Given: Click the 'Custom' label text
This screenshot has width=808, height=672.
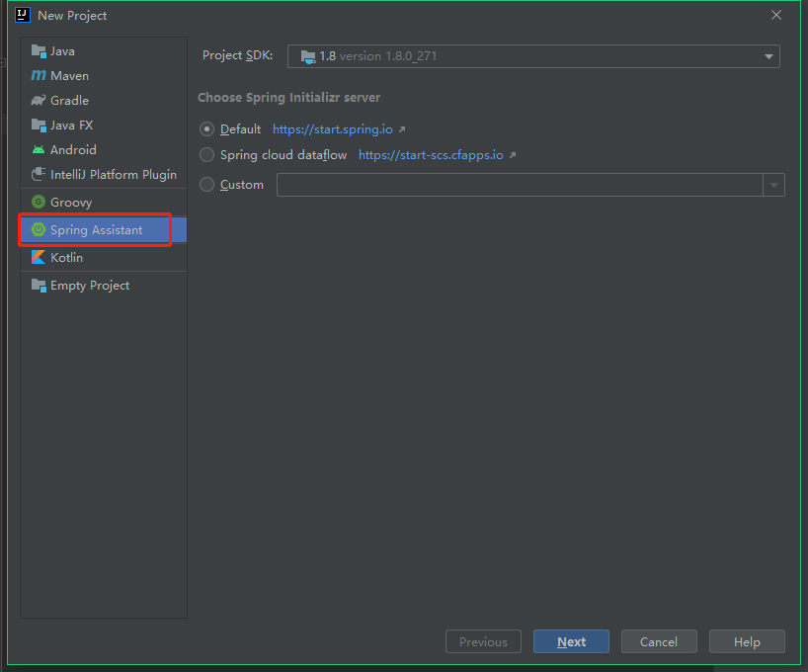Looking at the screenshot, I should point(242,185).
